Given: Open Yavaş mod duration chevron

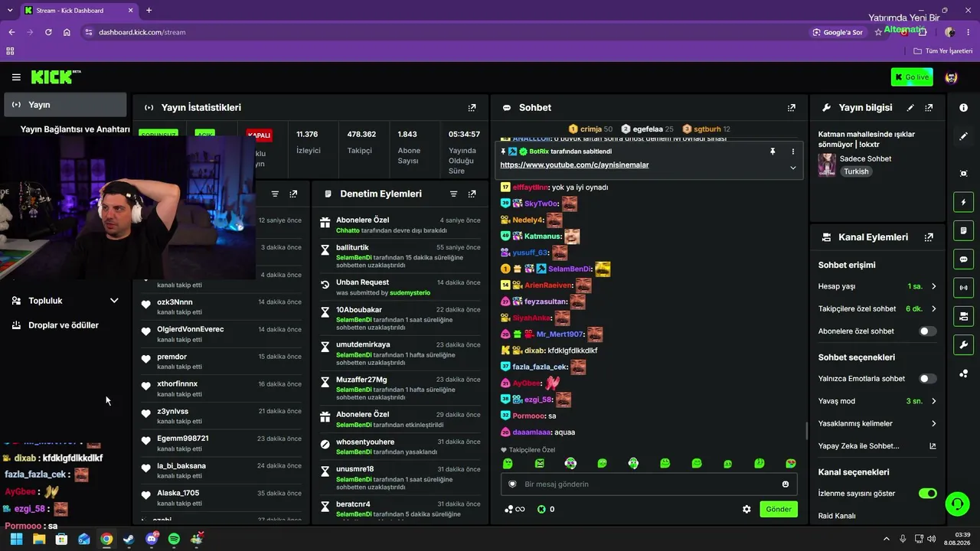Looking at the screenshot, I should (933, 401).
